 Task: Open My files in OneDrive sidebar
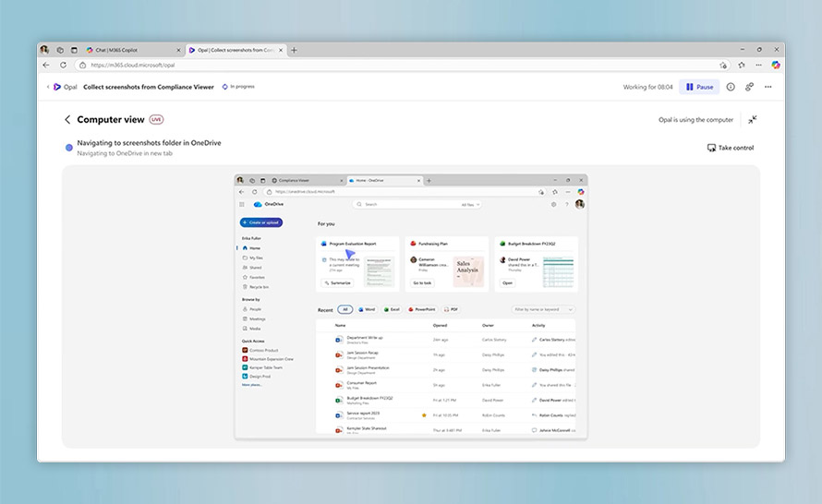(256, 258)
